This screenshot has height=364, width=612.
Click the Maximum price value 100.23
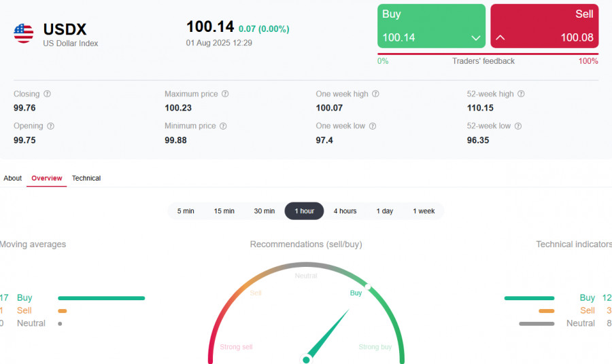coord(178,108)
